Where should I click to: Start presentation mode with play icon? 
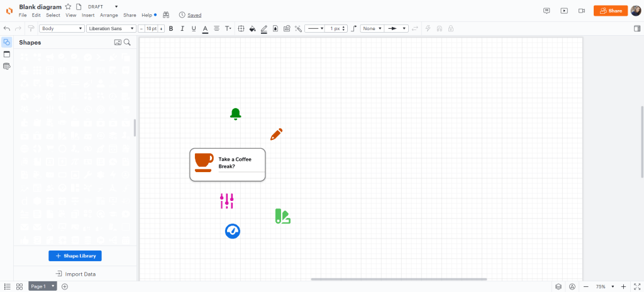pyautogui.click(x=564, y=11)
